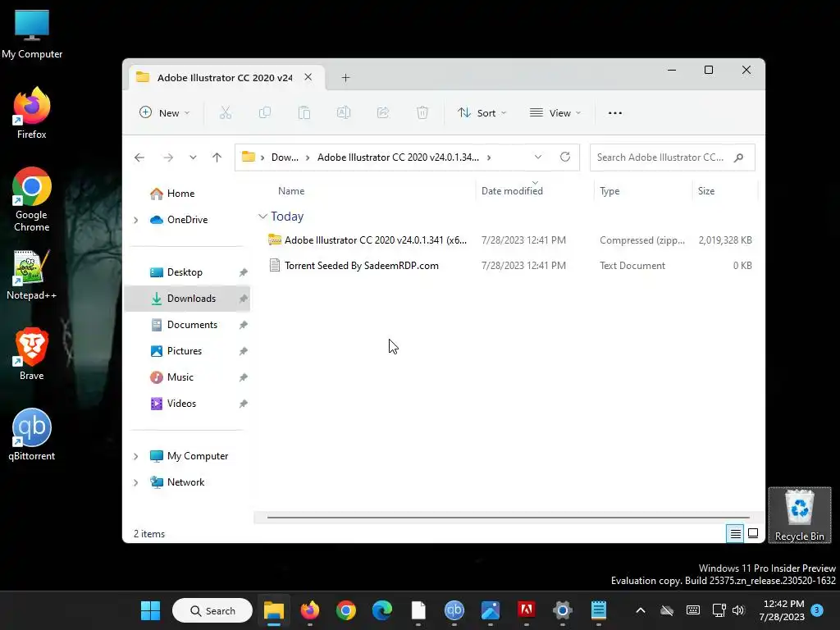This screenshot has height=630, width=840.
Task: Open Settings gear on taskbar
Action: click(563, 610)
